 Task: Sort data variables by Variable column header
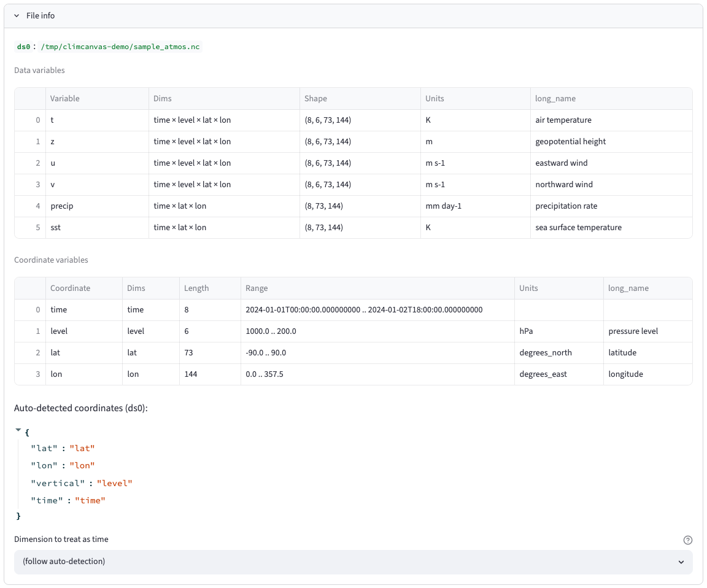97,99
